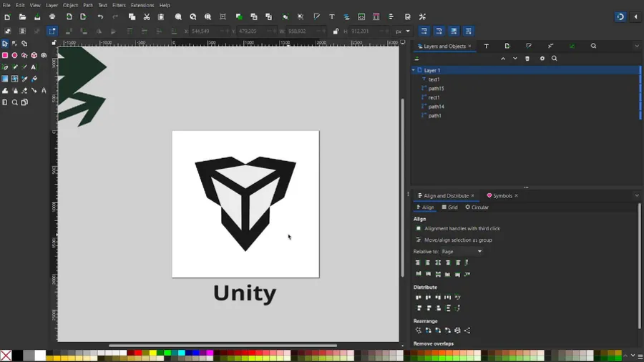Move layer down with down arrow

[x=515, y=59]
